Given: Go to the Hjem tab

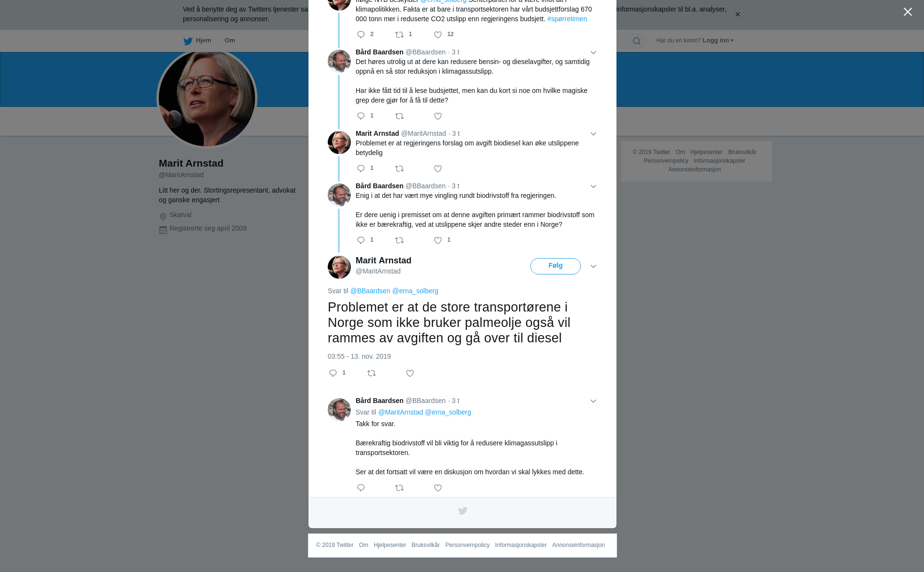Looking at the screenshot, I should click(x=197, y=41).
